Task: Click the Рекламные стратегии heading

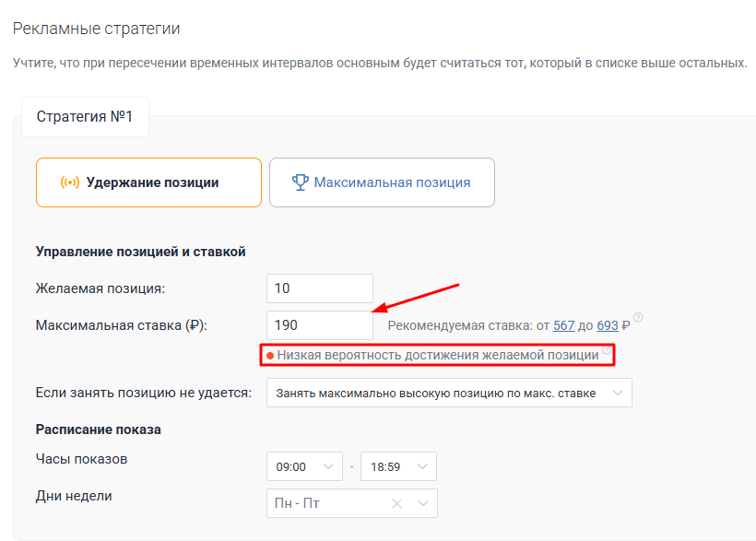Action: 97,29
